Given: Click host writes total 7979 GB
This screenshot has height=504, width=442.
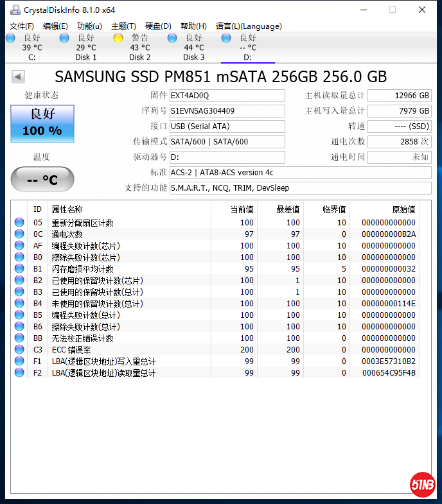Looking at the screenshot, I should click(400, 111).
